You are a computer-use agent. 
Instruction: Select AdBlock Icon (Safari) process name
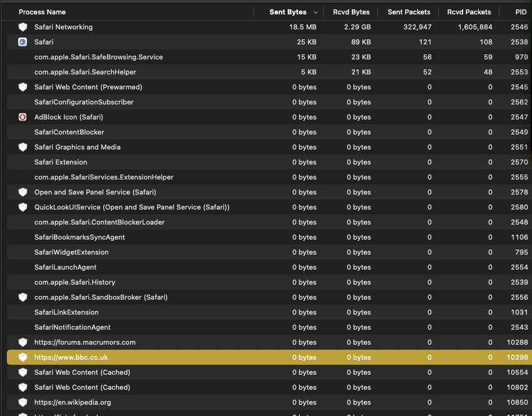pyautogui.click(x=69, y=117)
